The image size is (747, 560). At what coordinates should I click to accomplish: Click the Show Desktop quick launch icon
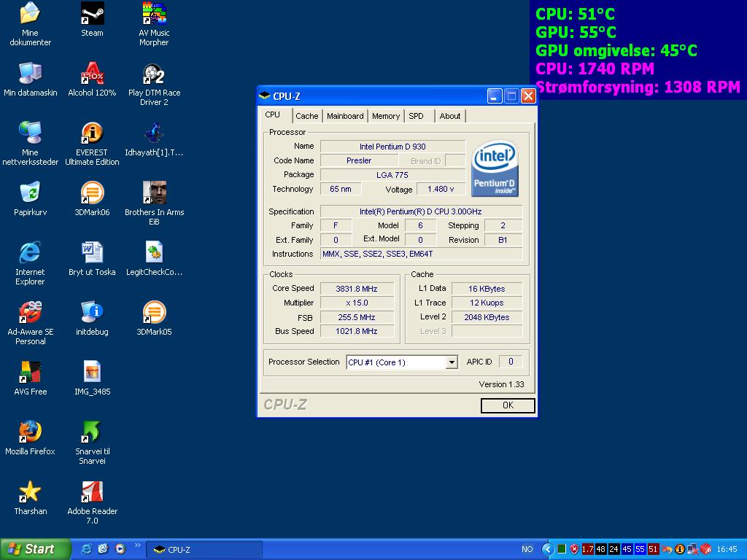[104, 549]
